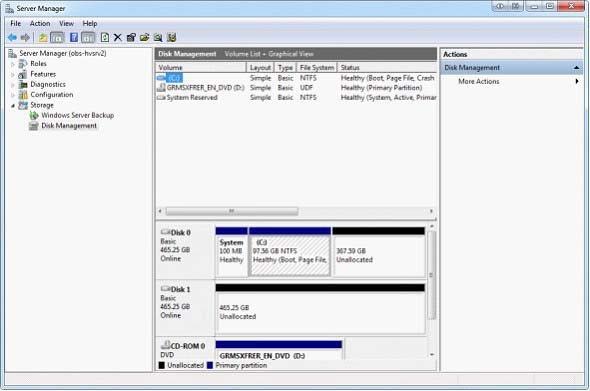Expand the Roles node

click(13, 64)
